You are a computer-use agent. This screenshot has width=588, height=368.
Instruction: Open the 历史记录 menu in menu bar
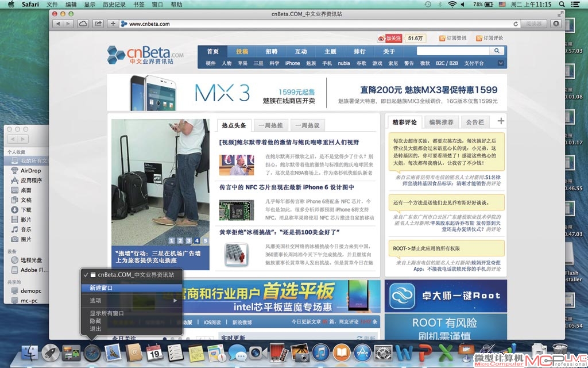114,5
